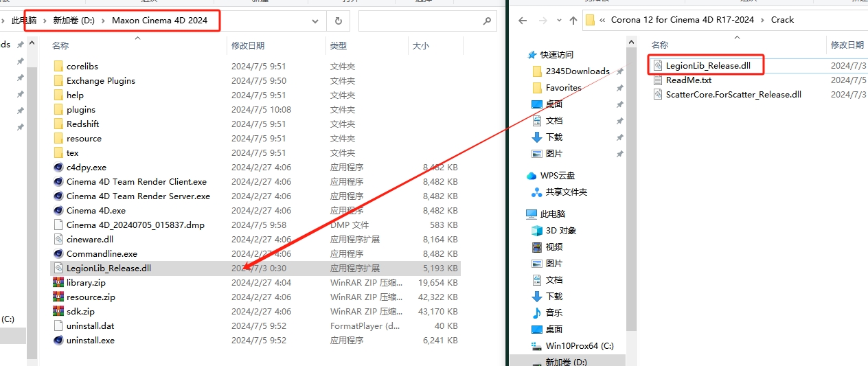Select the tex folder icon

point(58,152)
